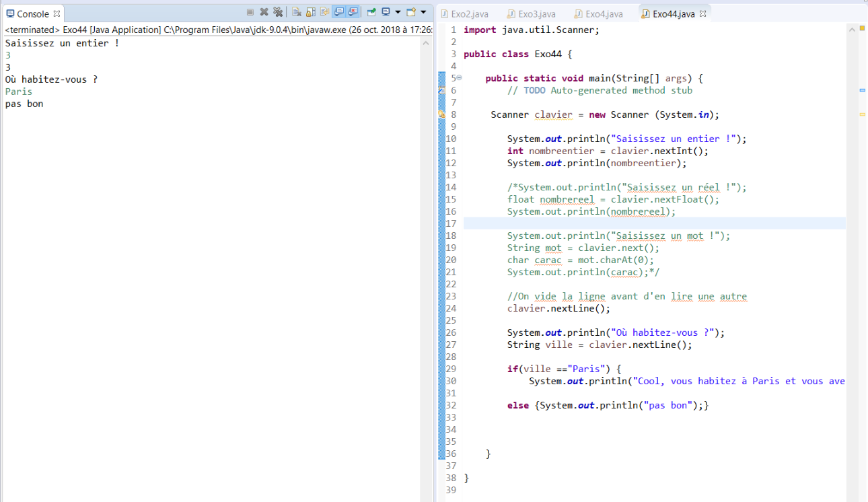Click the Exo3.java file icon on its tab
The height and width of the screenshot is (502, 868).
[512, 13]
